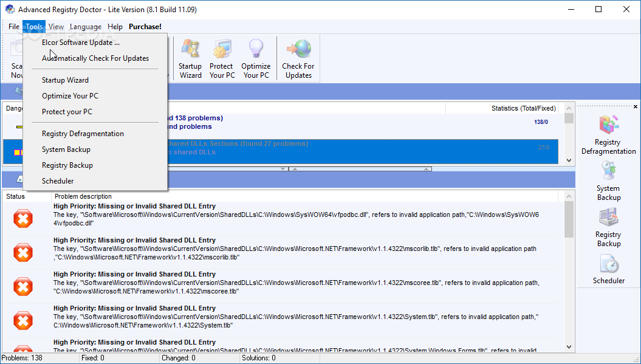Viewport: 641px width, 364px height.
Task: Choose Scheduler in the Tools menu
Action: coord(95,181)
